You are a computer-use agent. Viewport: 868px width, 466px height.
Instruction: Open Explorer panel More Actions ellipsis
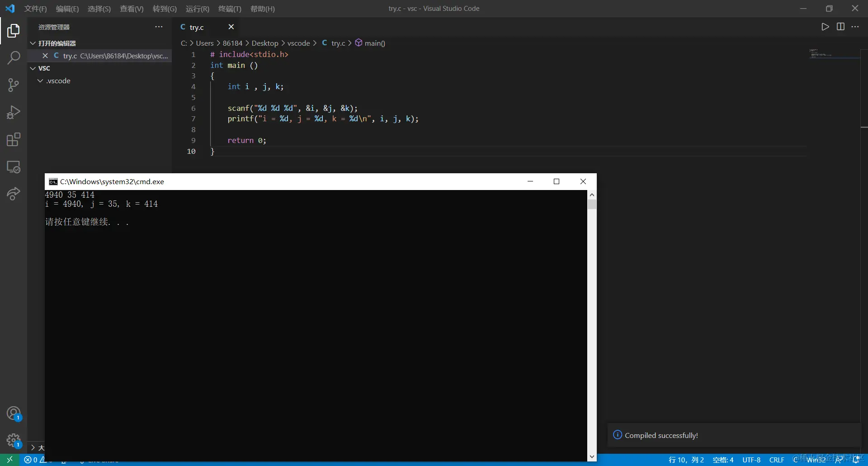pos(159,27)
